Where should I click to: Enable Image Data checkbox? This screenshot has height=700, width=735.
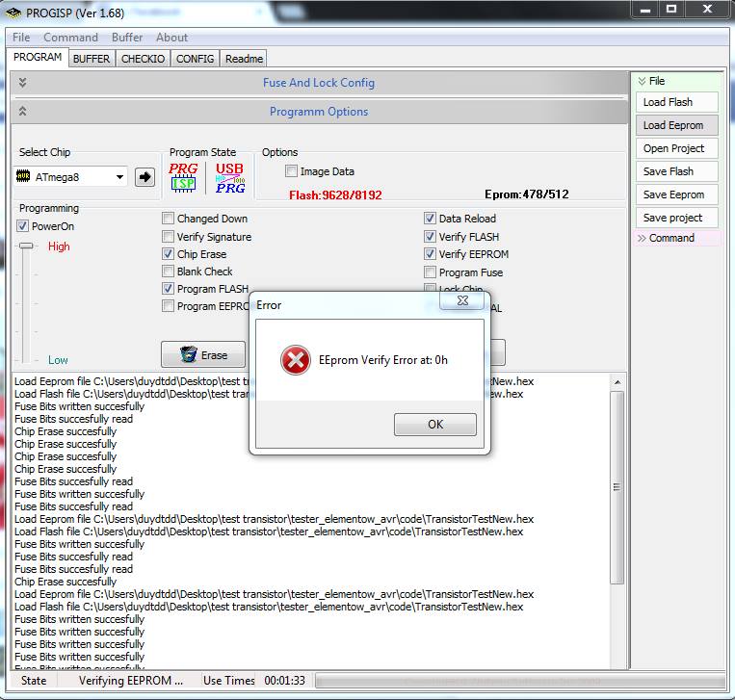tap(291, 171)
